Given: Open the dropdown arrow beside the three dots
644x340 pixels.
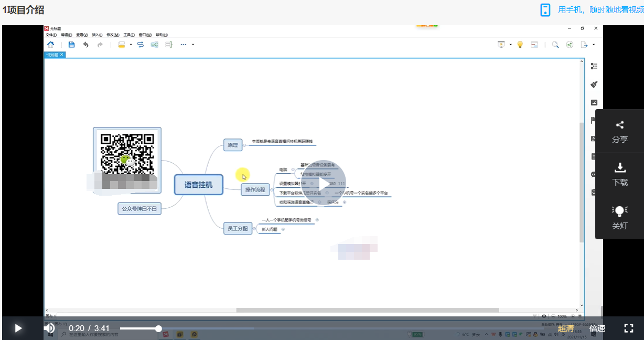Looking at the screenshot, I should point(193,45).
